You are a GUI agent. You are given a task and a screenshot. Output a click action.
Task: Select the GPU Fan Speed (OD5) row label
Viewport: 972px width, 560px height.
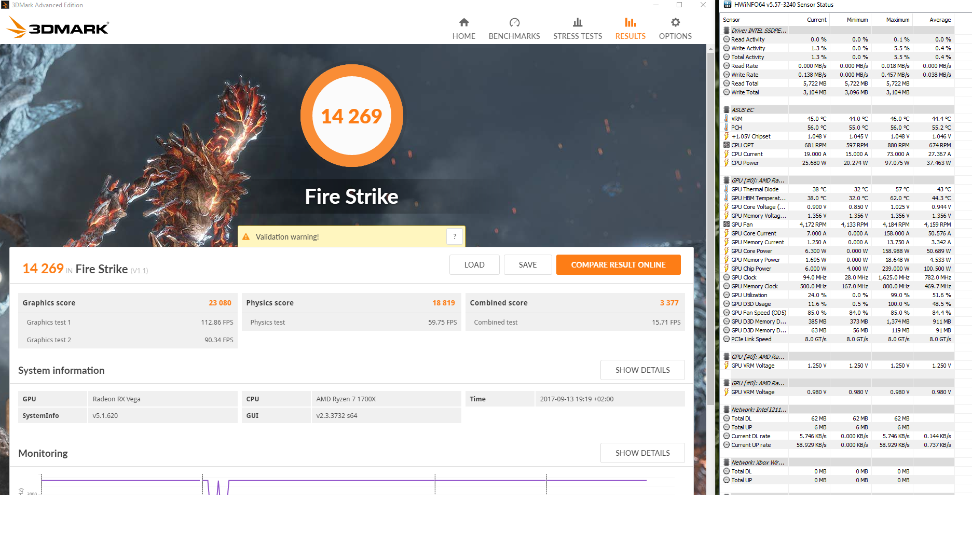[759, 313]
